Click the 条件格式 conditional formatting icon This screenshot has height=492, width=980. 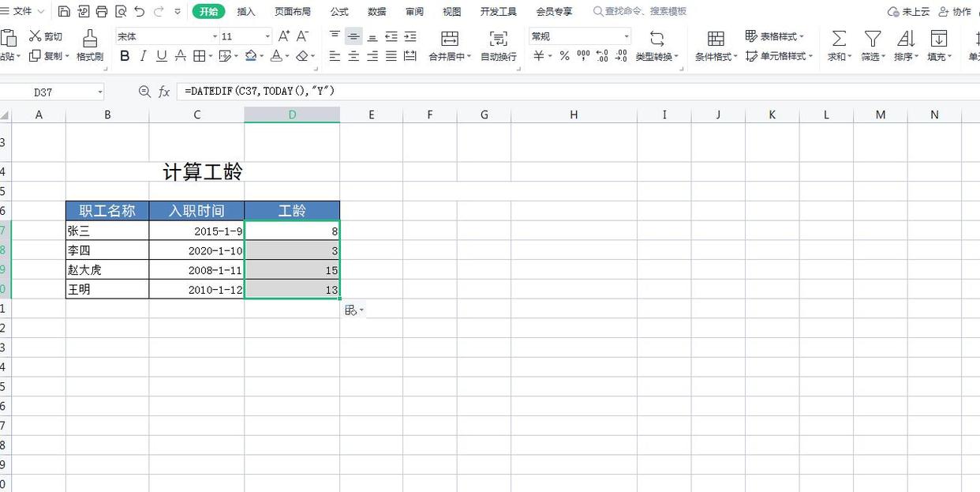click(x=715, y=43)
